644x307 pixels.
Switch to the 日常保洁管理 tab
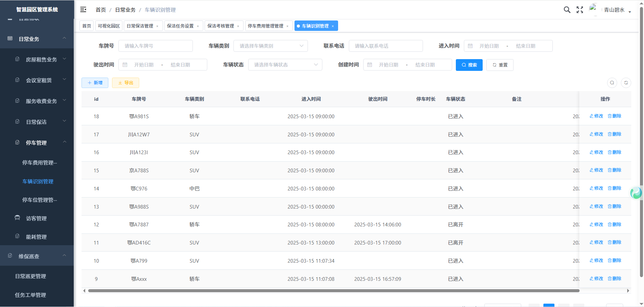pyautogui.click(x=140, y=26)
